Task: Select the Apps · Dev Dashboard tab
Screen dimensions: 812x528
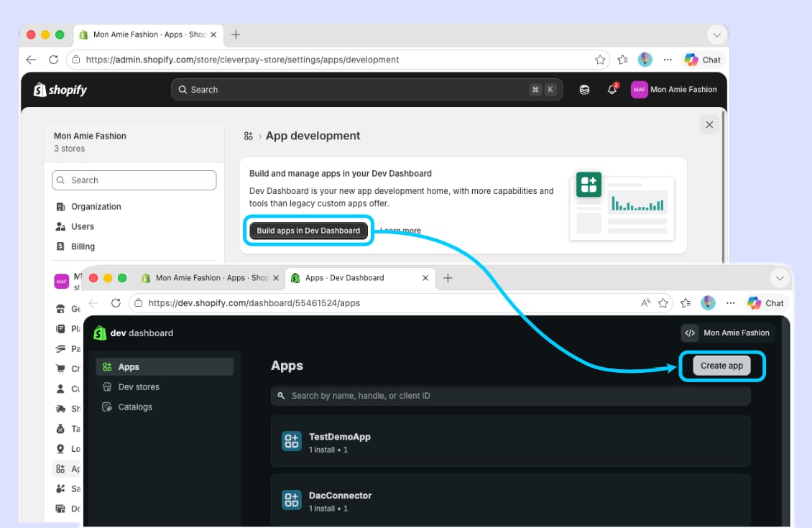Action: point(359,278)
